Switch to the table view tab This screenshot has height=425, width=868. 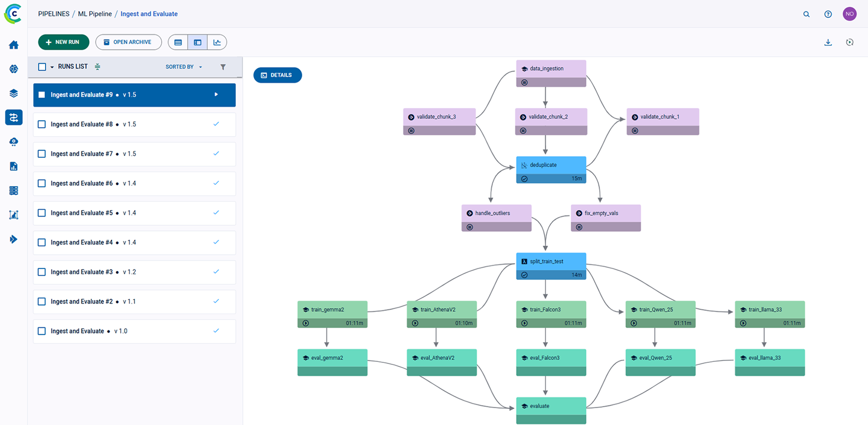tap(178, 43)
